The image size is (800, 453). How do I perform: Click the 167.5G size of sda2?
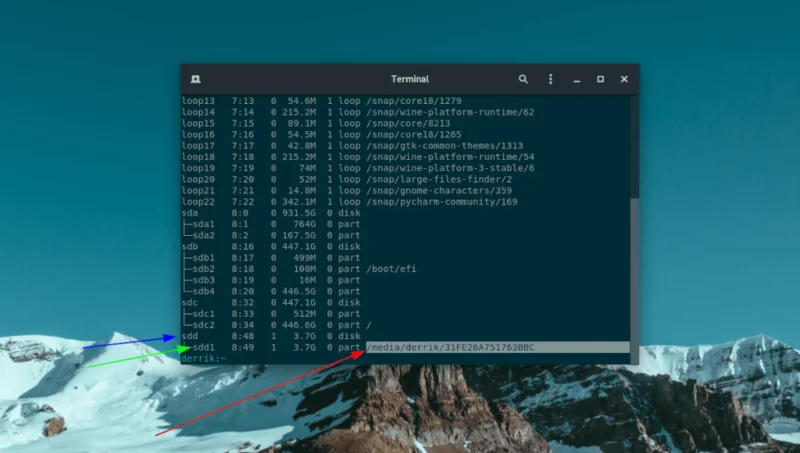299,235
